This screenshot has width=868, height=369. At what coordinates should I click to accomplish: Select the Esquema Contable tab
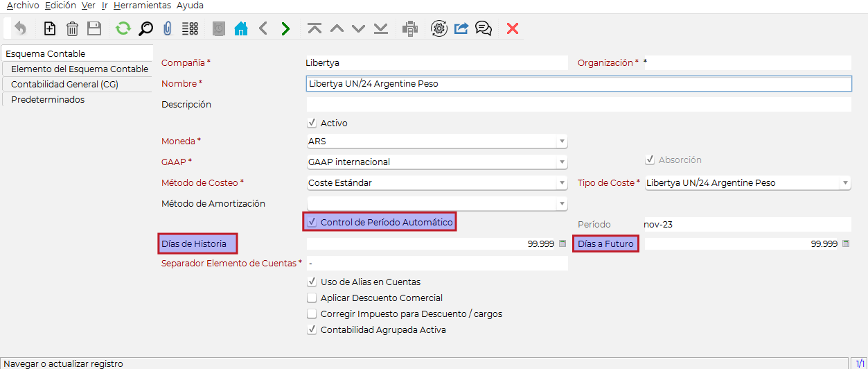click(76, 53)
